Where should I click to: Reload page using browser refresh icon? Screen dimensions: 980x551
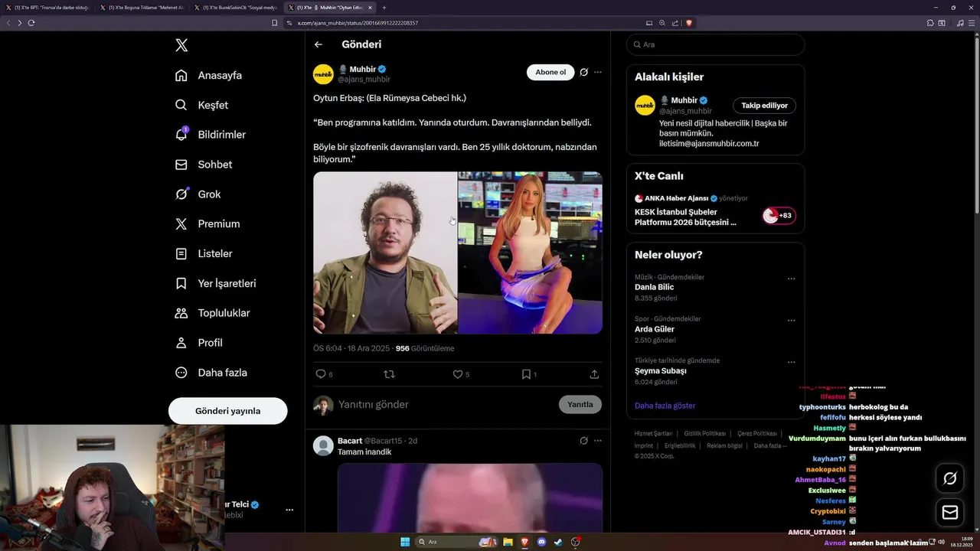(x=31, y=23)
